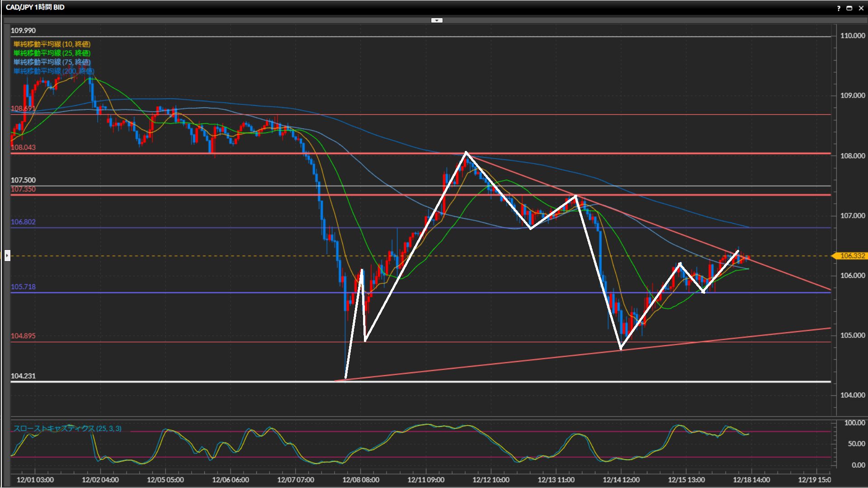The height and width of the screenshot is (488, 868).
Task: Maximize the CAD/JPY chart window
Action: [849, 8]
